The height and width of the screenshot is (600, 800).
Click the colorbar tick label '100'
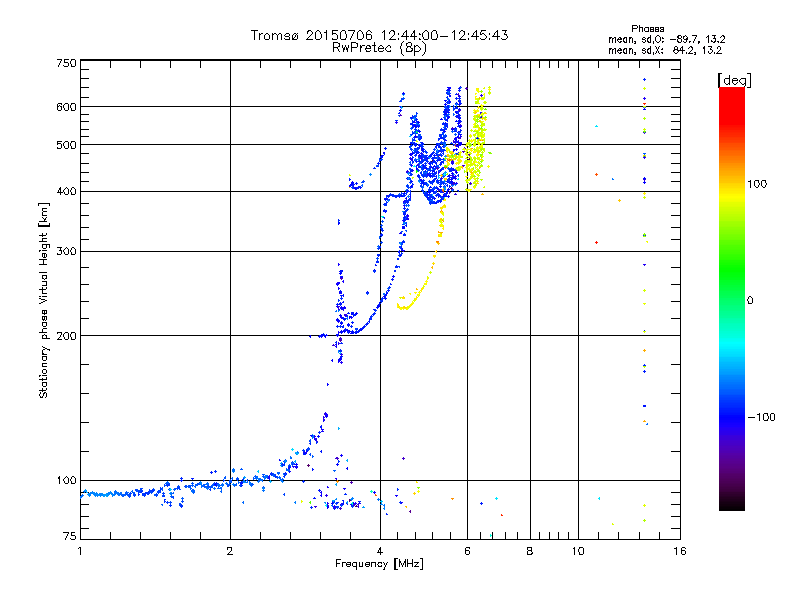click(757, 184)
